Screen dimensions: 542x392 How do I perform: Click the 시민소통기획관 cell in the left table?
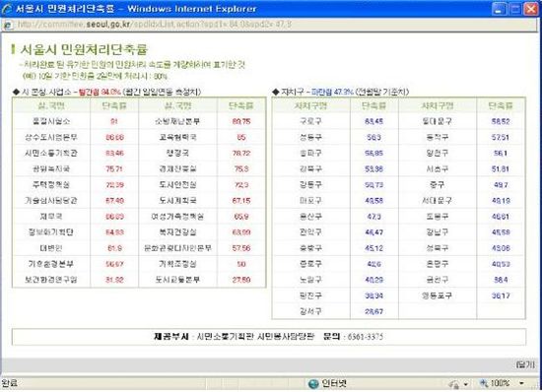tap(51, 153)
